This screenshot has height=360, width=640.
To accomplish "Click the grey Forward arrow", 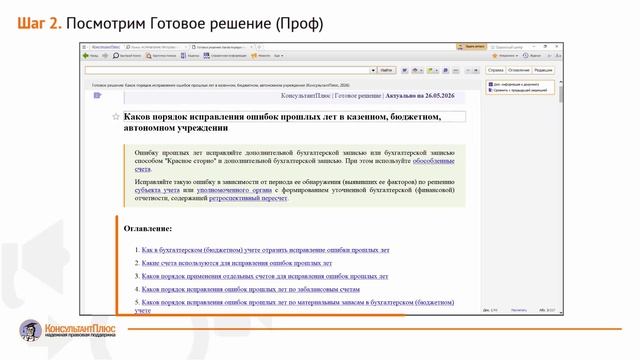I will pos(105,56).
